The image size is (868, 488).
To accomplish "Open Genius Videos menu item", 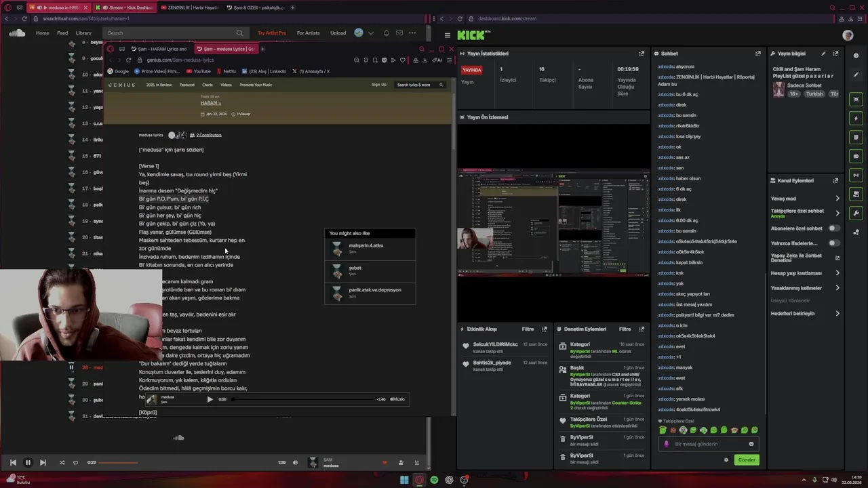I will click(226, 85).
